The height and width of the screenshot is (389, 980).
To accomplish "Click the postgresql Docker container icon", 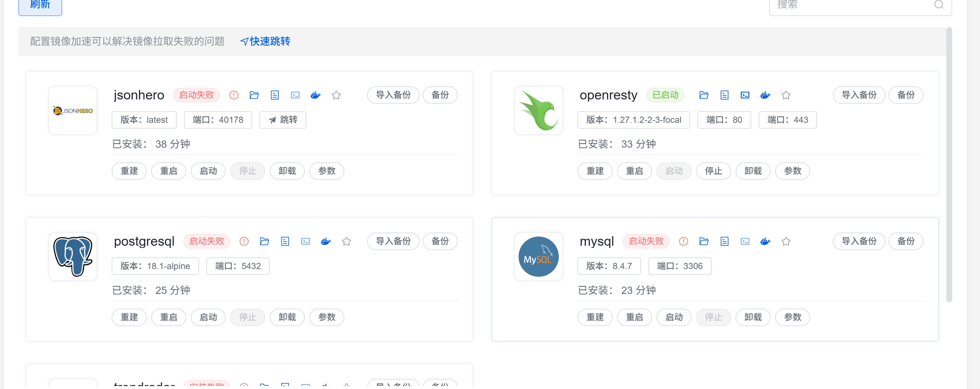I will pyautogui.click(x=326, y=241).
